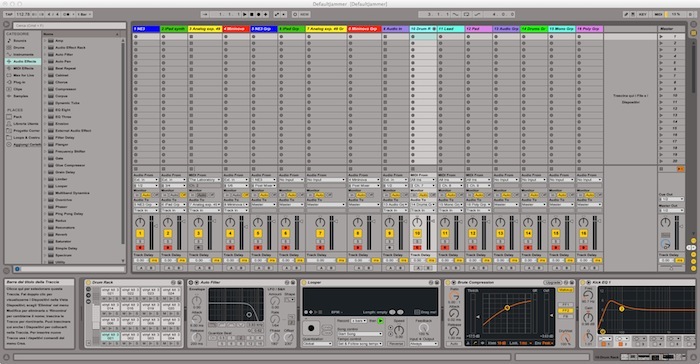
Task: Click Upgrade on Brute Compression
Action: 553,282
